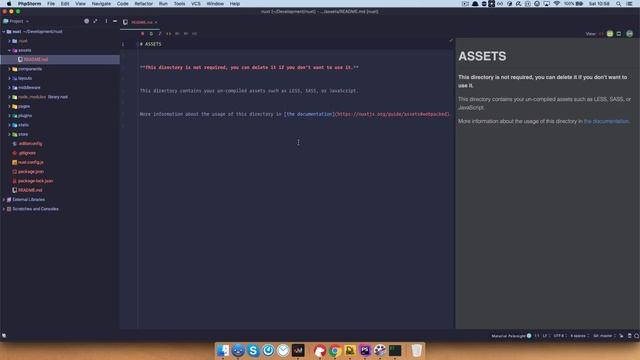Screen dimensions: 640x360
Task: Expand the store folder
Action: pyautogui.click(x=9, y=134)
